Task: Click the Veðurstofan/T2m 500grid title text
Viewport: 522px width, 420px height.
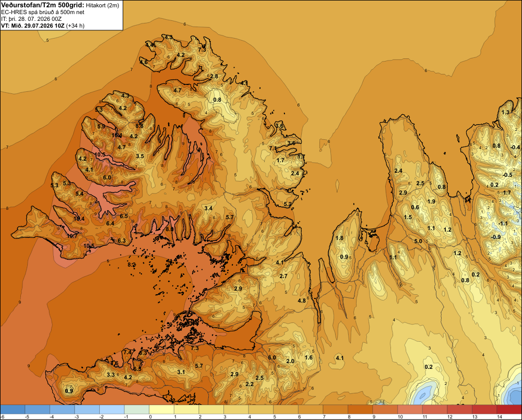Action: pos(43,5)
